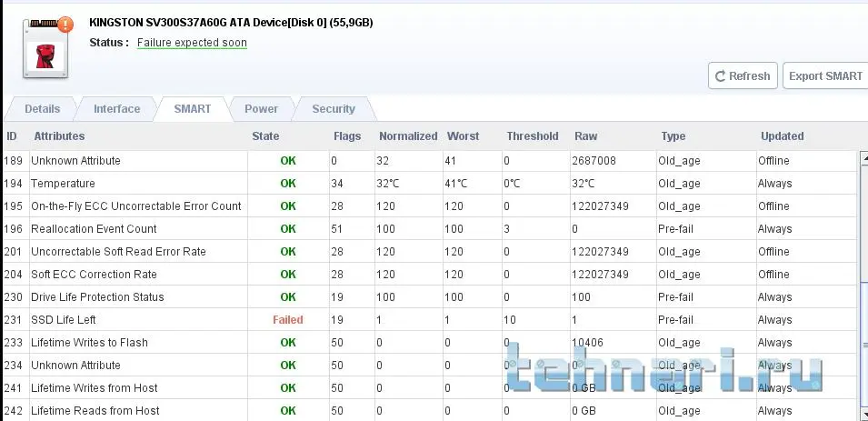Click Unknown Attribute with ID 234
The height and width of the screenshot is (421, 868).
click(75, 365)
